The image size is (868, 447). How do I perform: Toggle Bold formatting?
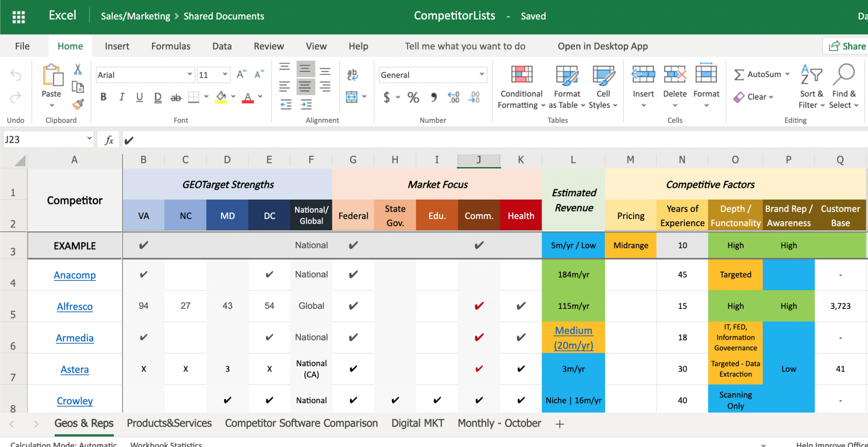pos(103,97)
